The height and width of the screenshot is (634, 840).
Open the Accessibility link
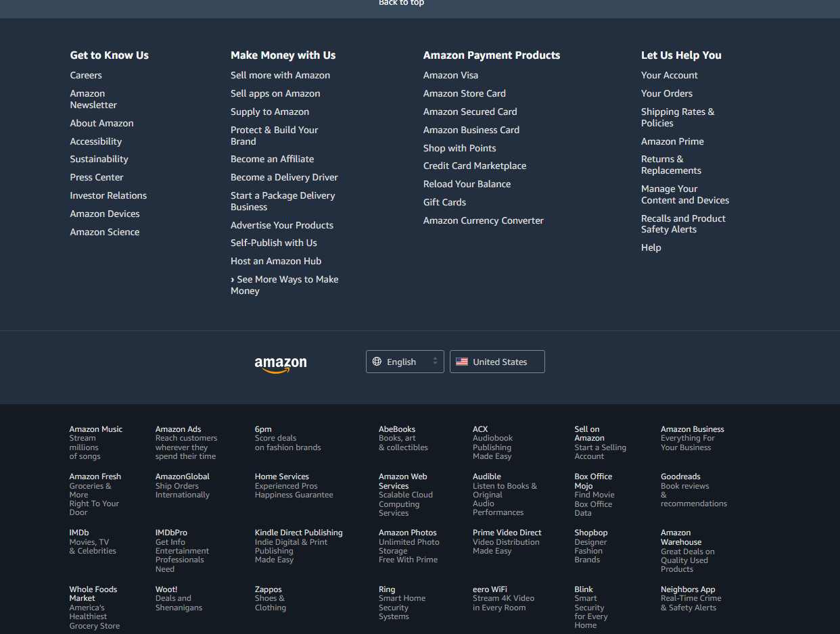(x=96, y=141)
